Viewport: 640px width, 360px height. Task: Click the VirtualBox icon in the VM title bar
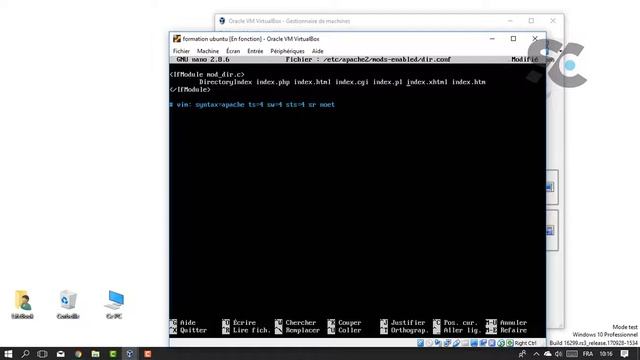[x=177, y=39]
